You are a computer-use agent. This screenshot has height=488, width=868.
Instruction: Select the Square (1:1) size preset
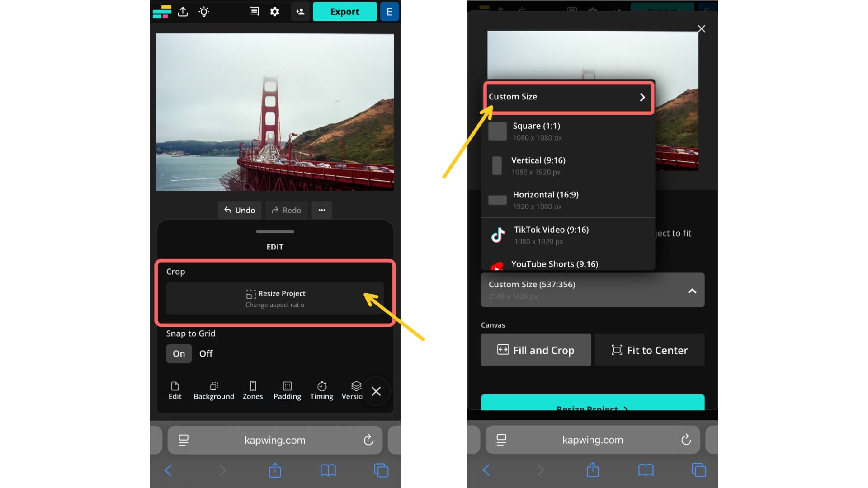[x=536, y=131]
